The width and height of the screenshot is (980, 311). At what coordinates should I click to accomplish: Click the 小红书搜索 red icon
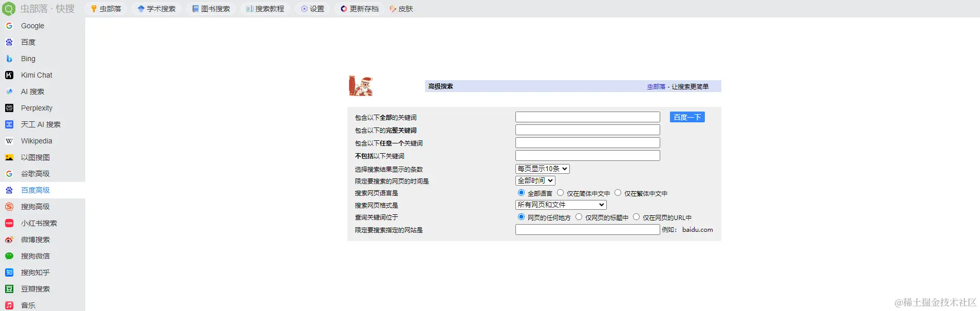9,223
